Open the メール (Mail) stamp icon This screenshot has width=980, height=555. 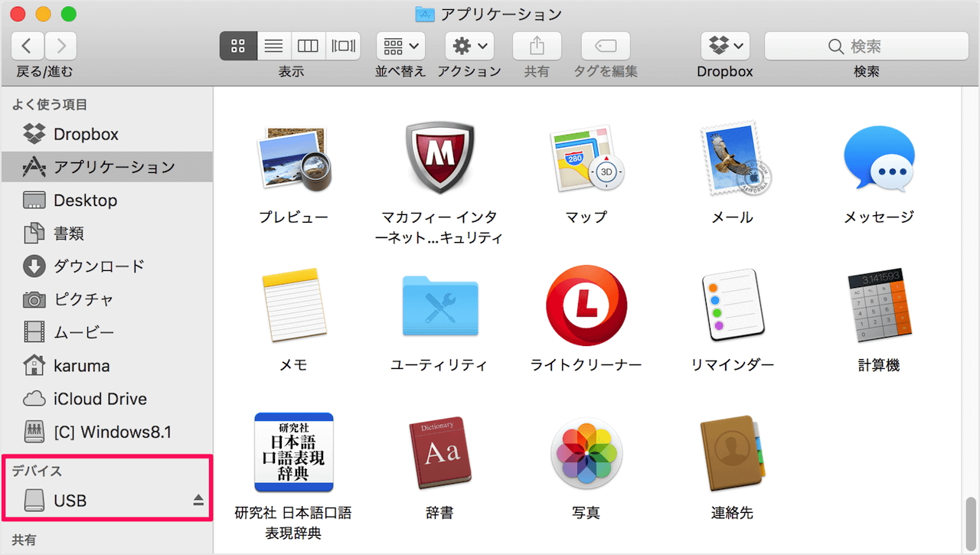click(x=733, y=158)
